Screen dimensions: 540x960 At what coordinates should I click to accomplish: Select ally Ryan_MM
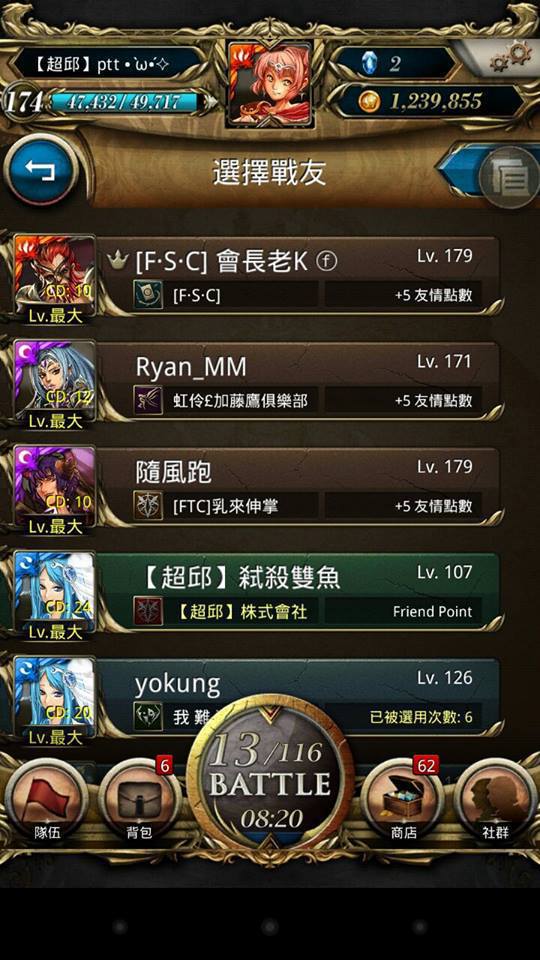pos(257,382)
